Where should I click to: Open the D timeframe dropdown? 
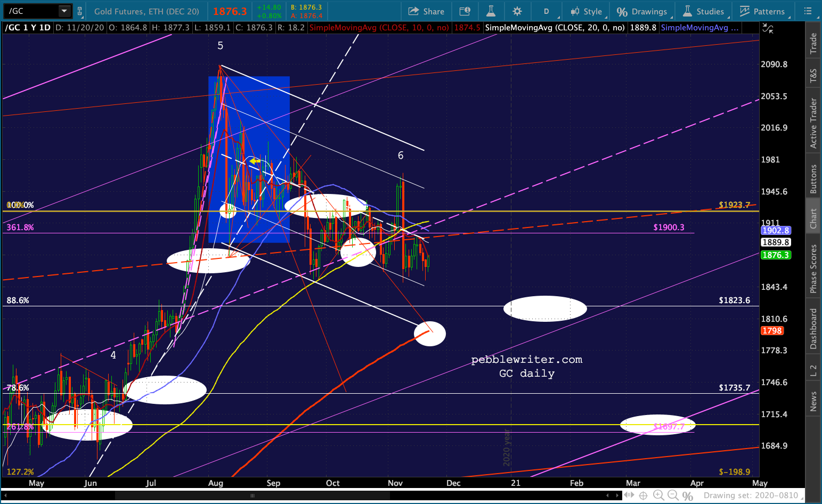pyautogui.click(x=547, y=11)
